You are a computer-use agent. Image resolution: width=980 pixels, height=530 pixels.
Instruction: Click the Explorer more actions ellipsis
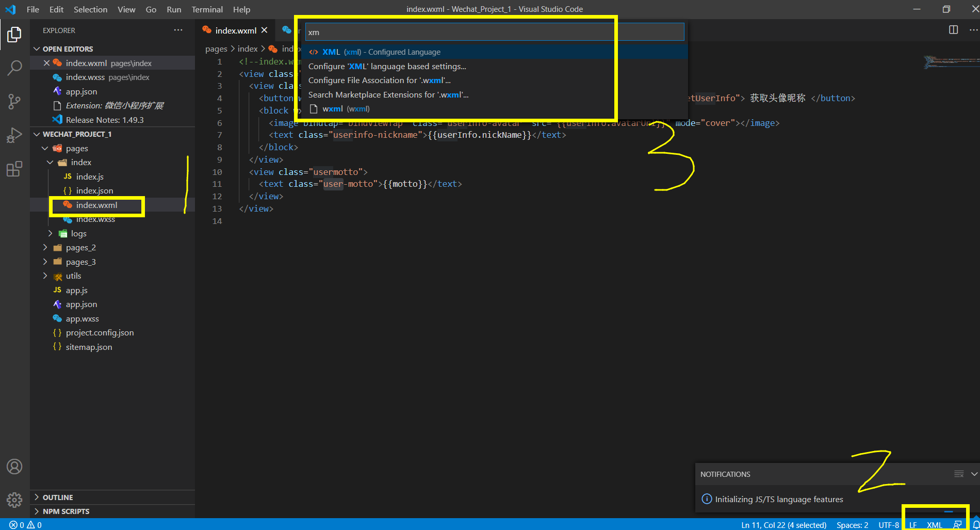[x=178, y=30]
